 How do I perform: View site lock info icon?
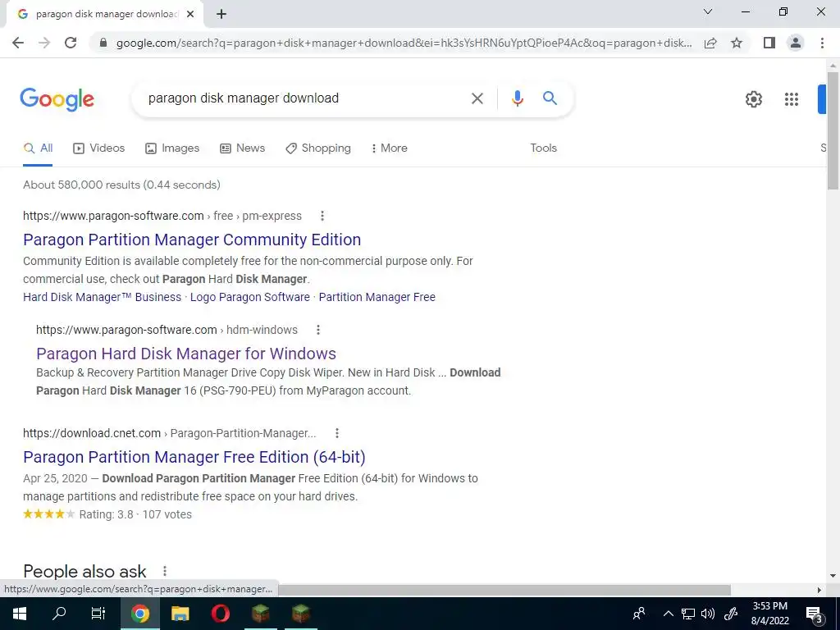click(104, 43)
